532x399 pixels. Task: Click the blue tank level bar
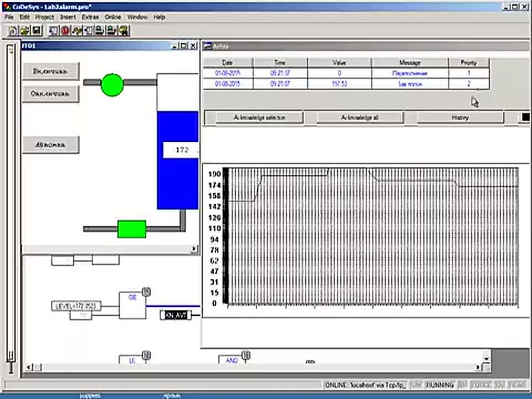pyautogui.click(x=178, y=160)
